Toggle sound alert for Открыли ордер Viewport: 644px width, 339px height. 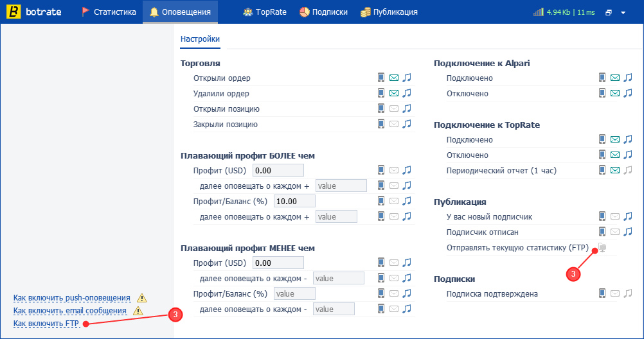[407, 78]
